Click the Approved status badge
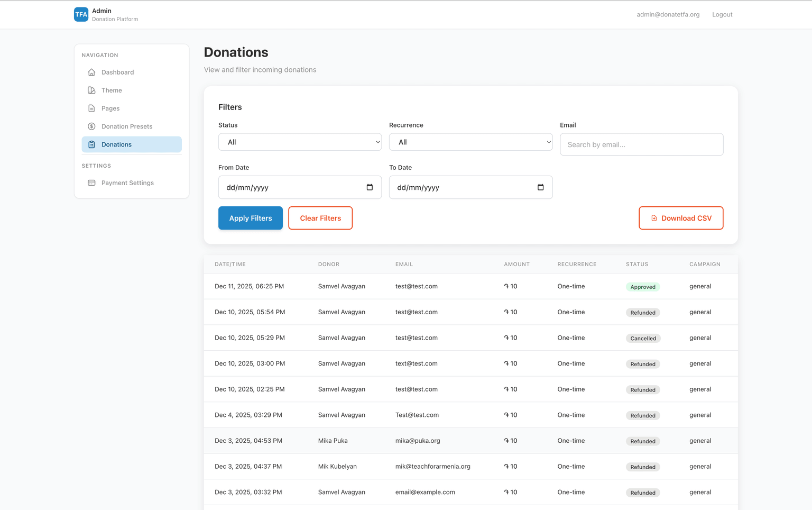 (x=643, y=286)
